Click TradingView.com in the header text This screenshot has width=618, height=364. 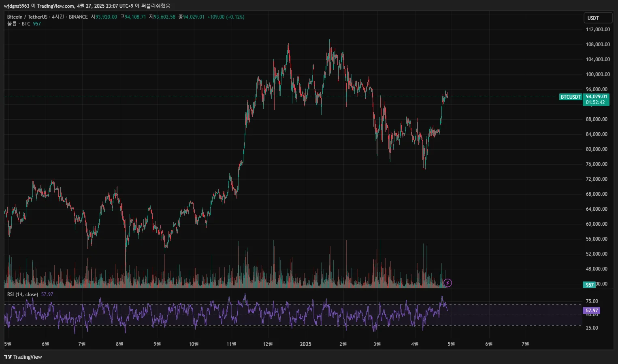coord(55,6)
